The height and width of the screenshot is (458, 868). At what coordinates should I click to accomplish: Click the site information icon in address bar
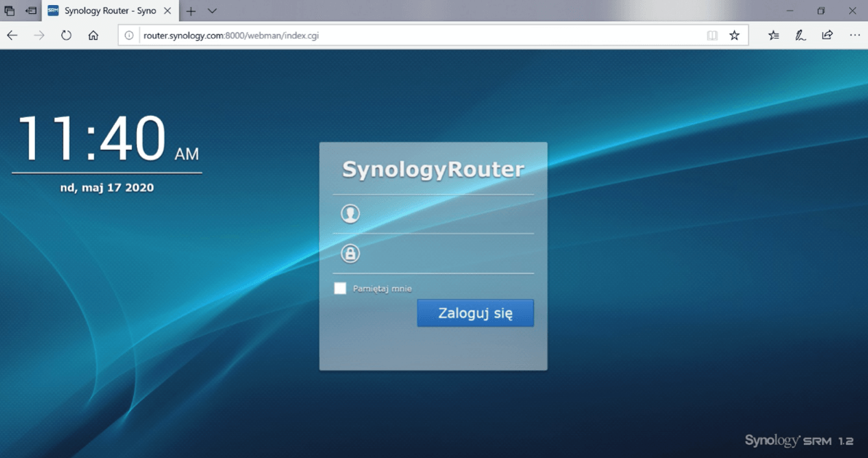coord(129,35)
